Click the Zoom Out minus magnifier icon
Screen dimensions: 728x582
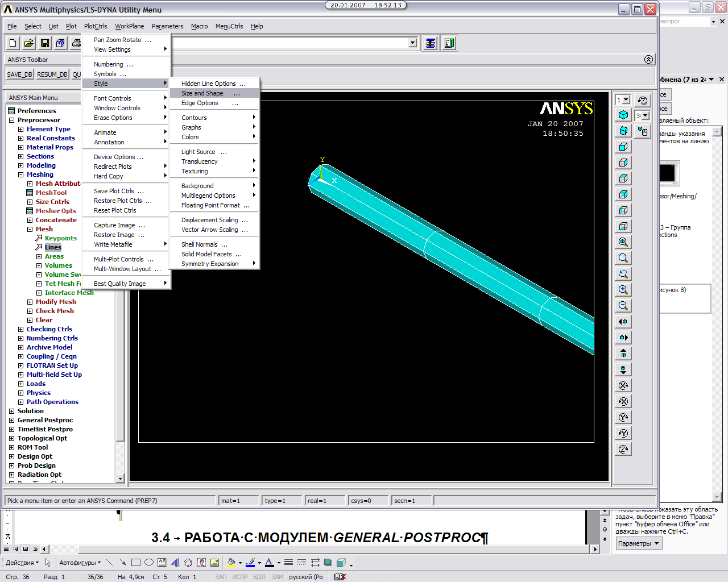coord(623,306)
